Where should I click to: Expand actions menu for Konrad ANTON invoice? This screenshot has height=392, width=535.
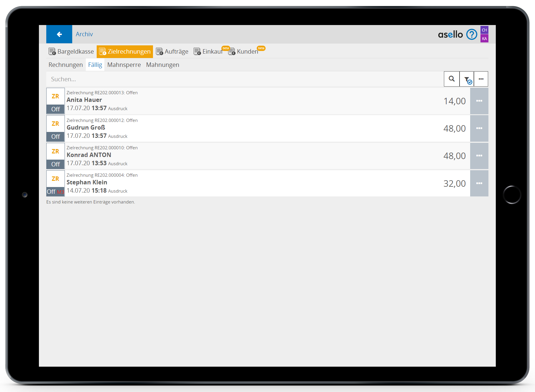[479, 156]
